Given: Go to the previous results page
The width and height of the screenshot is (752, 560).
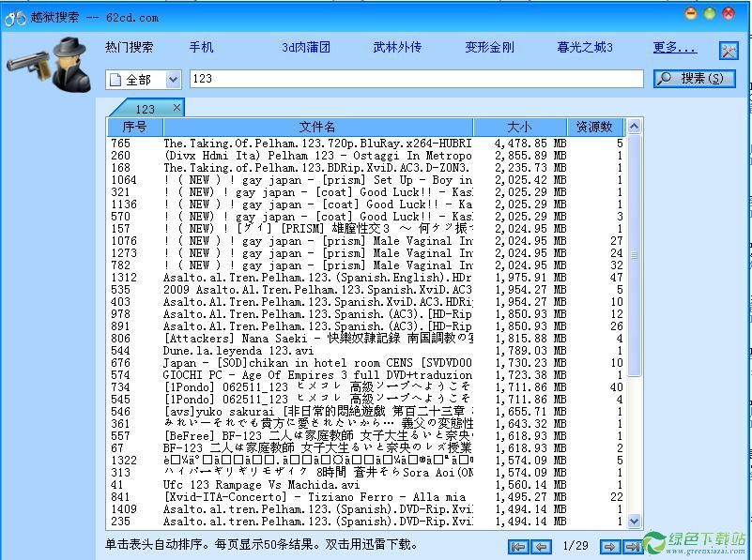Looking at the screenshot, I should (x=541, y=546).
